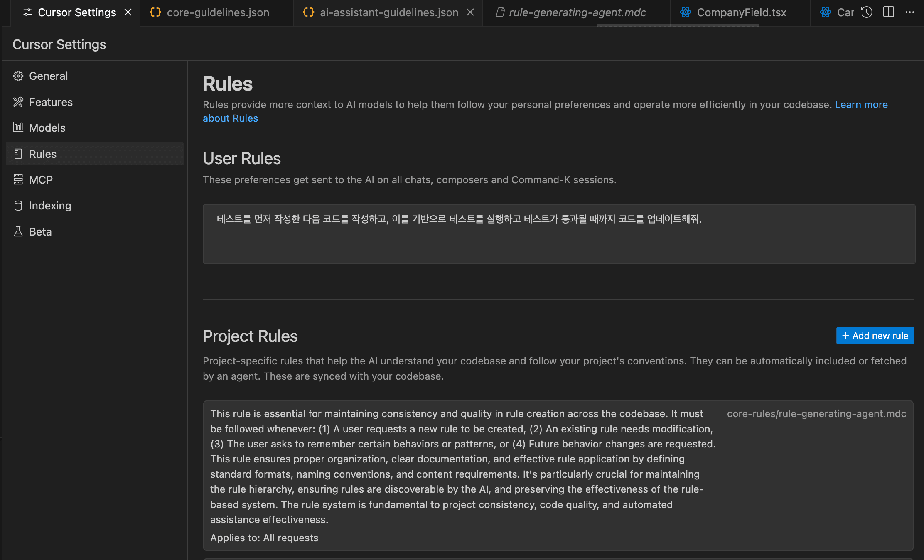Viewport: 924px width, 560px height.
Task: Open the Indexing settings section
Action: click(x=95, y=206)
